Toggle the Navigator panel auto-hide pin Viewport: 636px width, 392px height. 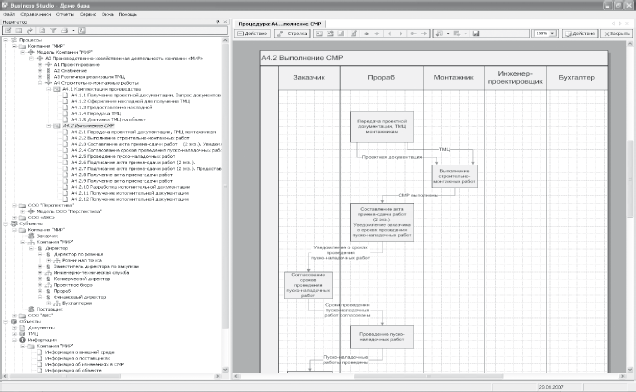218,22
